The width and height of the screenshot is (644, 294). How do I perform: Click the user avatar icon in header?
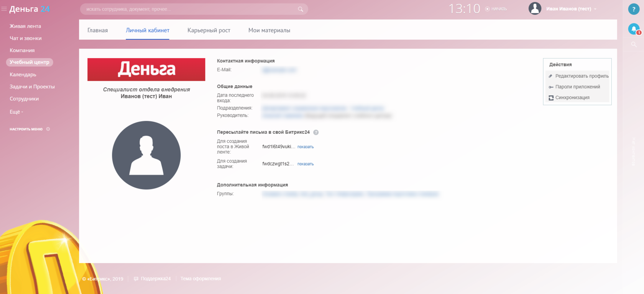535,8
